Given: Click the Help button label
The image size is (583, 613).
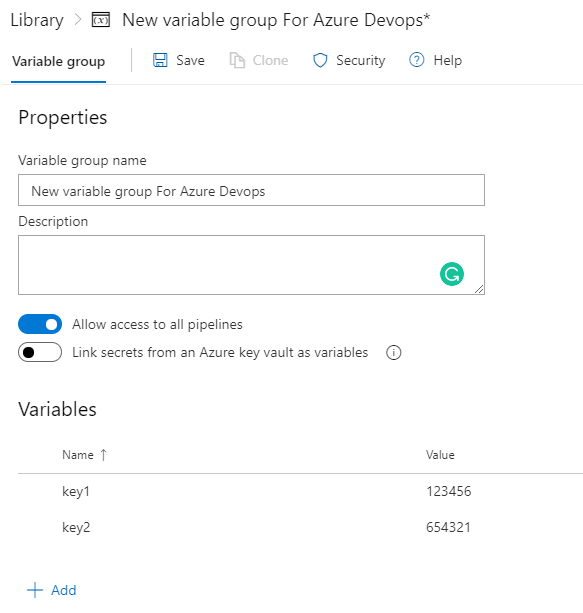Looking at the screenshot, I should [x=448, y=61].
